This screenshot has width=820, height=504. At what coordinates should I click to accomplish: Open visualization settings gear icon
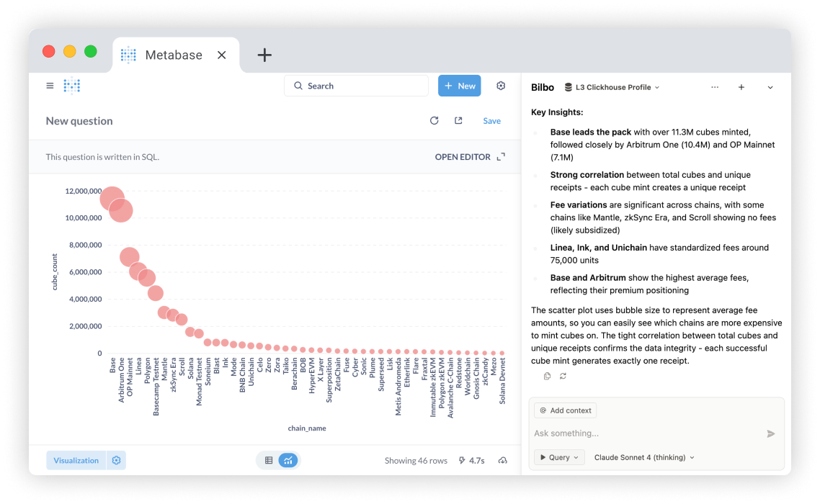click(116, 460)
